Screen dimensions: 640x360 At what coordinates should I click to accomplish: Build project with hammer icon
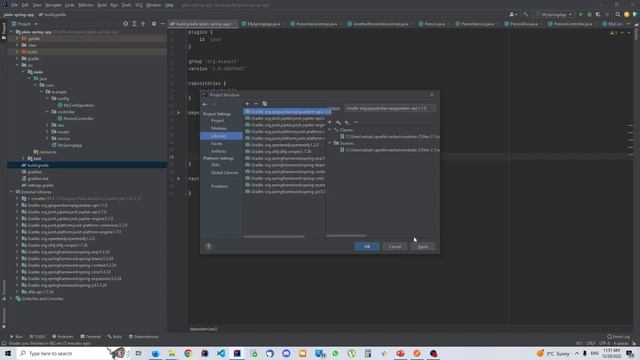[526, 14]
